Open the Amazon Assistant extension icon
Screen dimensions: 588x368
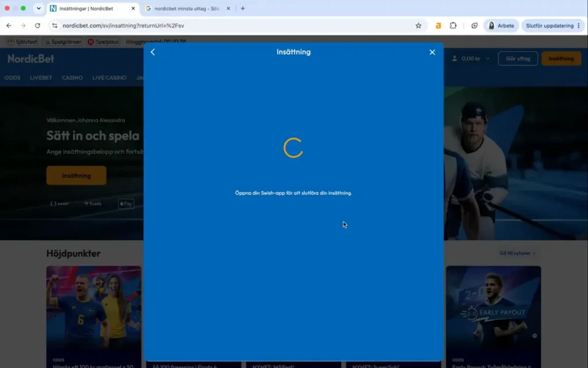click(x=438, y=25)
